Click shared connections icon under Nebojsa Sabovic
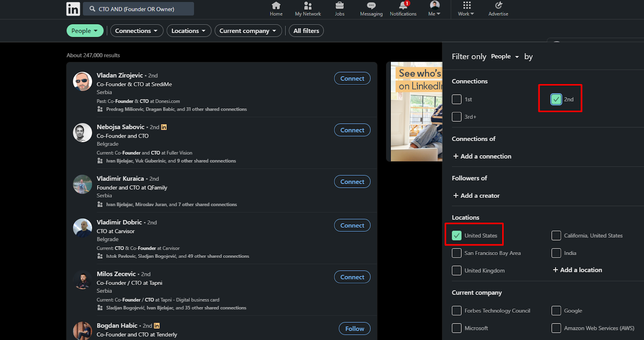 (x=100, y=161)
